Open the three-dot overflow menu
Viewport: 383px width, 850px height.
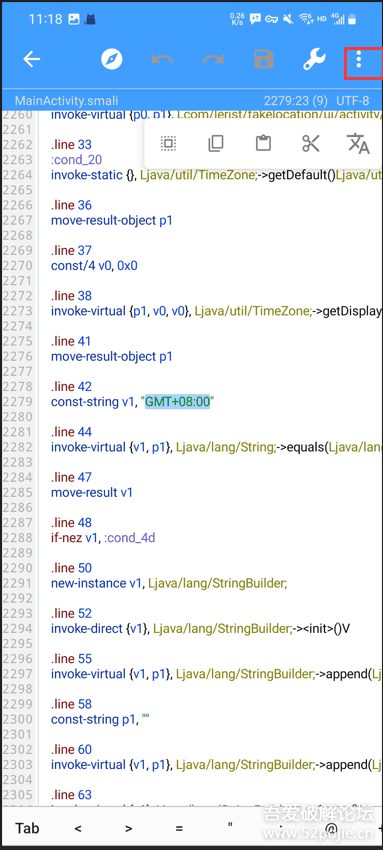pos(359,60)
